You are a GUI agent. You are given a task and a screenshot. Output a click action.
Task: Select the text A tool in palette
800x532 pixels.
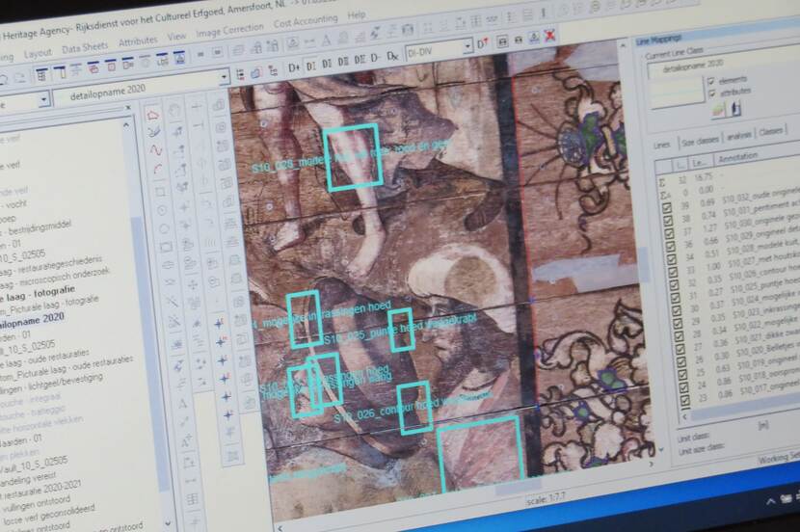182,405
